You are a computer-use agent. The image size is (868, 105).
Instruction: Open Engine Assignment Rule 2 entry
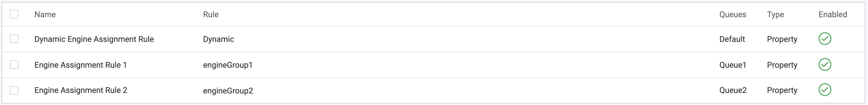[x=81, y=90]
